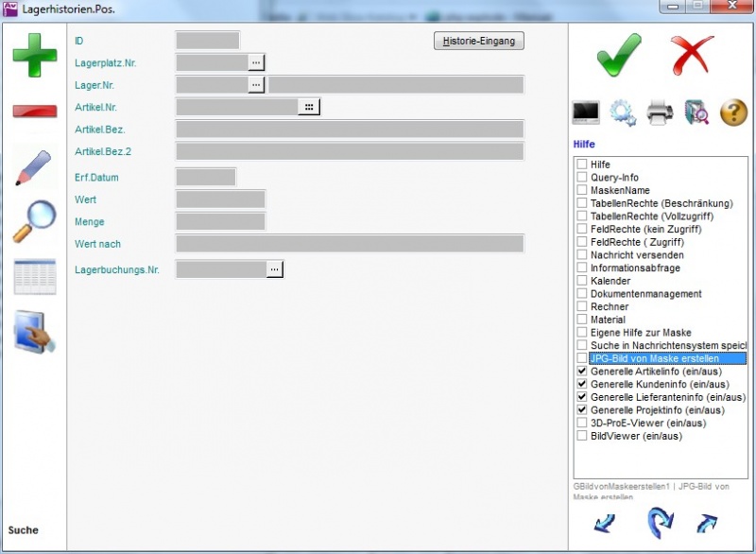This screenshot has width=756, height=554.
Task: Click into the Menge input field
Action: (x=220, y=222)
